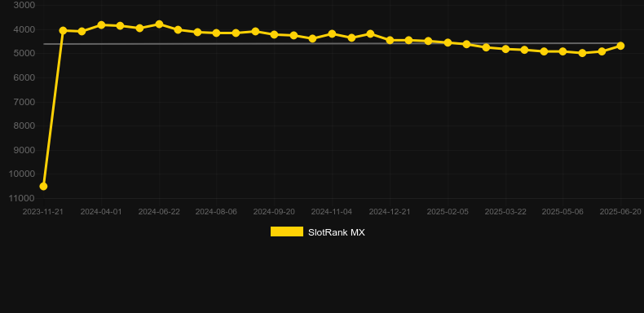Click the 11000 y-axis label
Viewport: 644px width, 313px height.
pos(21,198)
